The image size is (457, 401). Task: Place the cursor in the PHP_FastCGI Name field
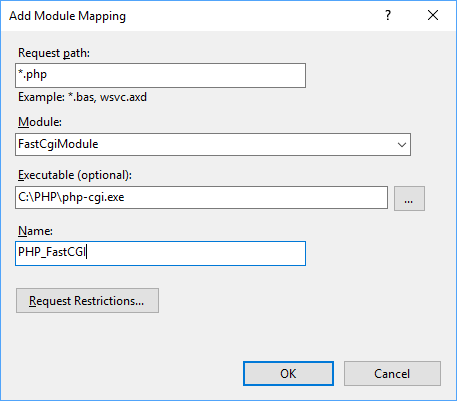click(160, 253)
